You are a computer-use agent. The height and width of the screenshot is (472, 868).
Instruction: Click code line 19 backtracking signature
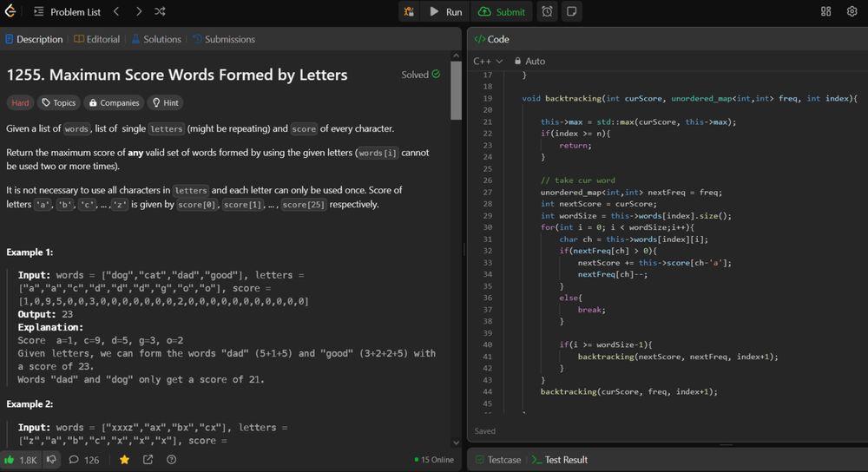coord(690,99)
